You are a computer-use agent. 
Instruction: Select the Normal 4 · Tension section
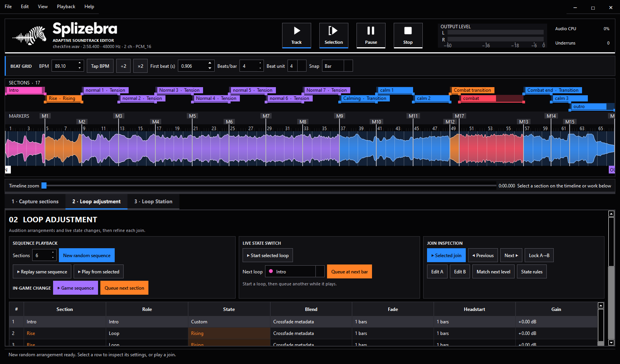click(216, 98)
